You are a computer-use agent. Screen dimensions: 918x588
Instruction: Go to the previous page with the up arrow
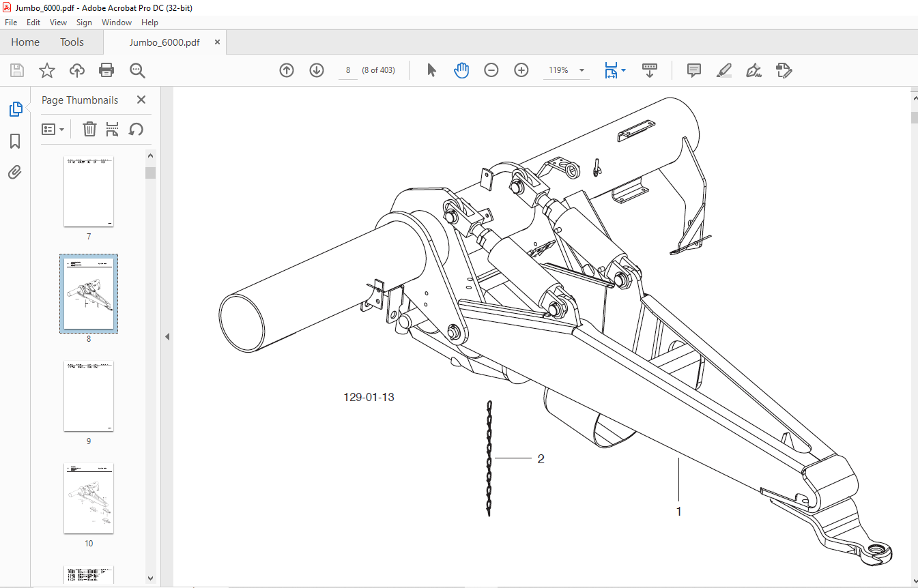tap(287, 70)
